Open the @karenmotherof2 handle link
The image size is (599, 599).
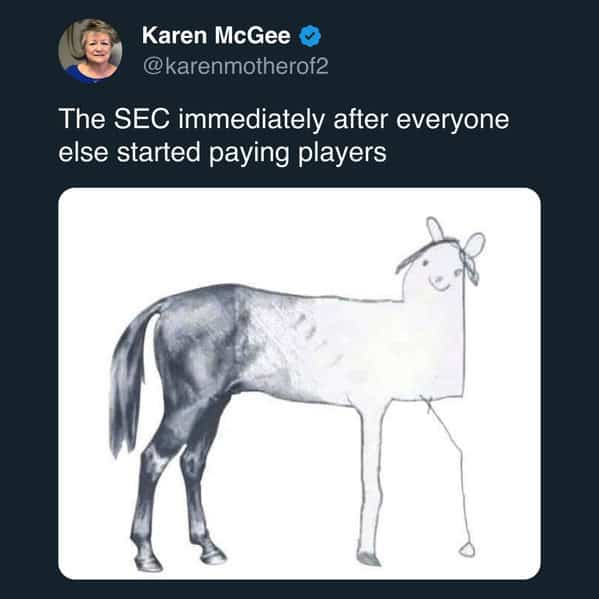[x=235, y=66]
